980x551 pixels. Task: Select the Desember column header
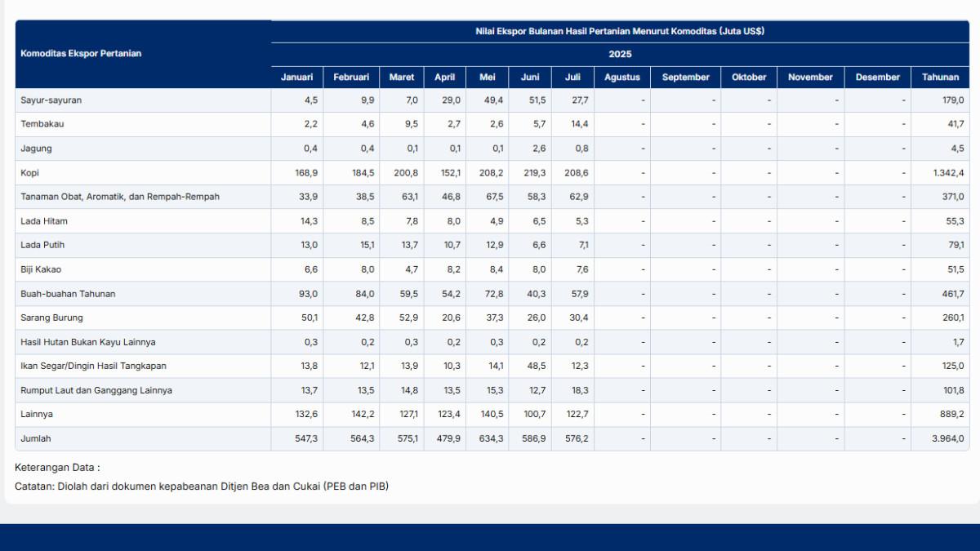[x=877, y=78]
